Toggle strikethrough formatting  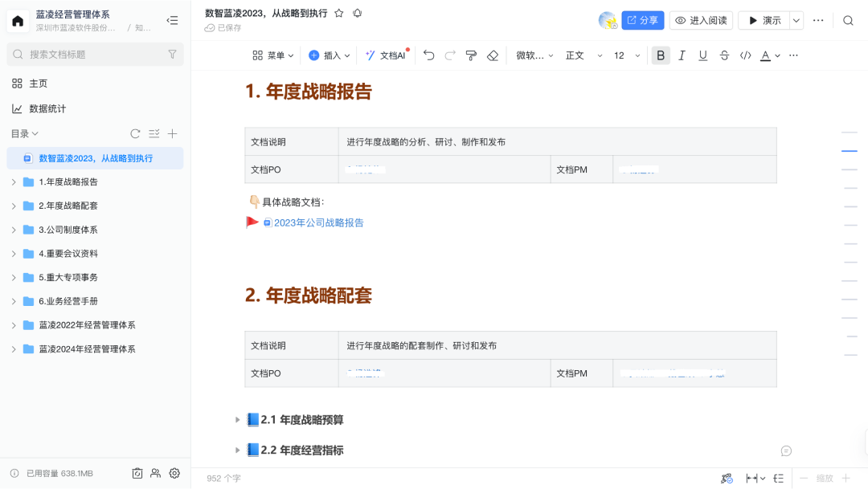point(724,55)
